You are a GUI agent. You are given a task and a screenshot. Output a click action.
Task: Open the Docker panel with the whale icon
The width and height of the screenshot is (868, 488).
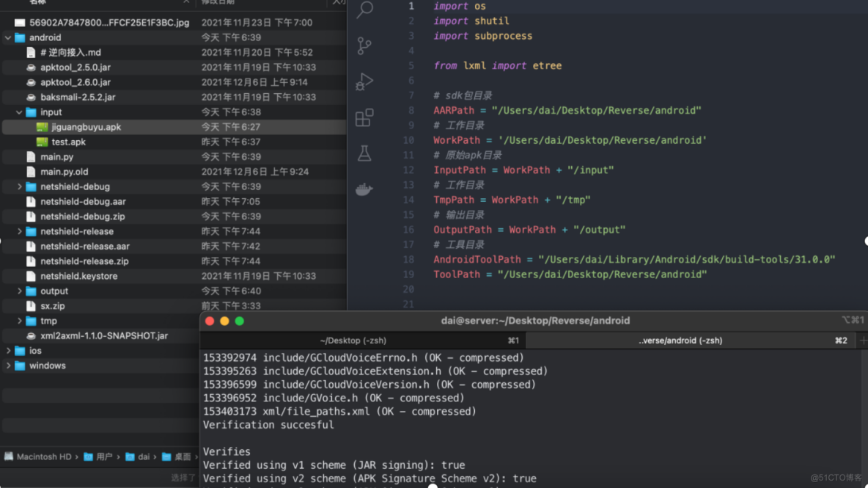point(363,189)
